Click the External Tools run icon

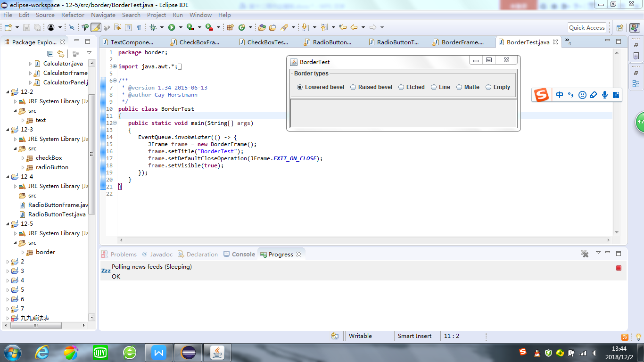pyautogui.click(x=209, y=27)
